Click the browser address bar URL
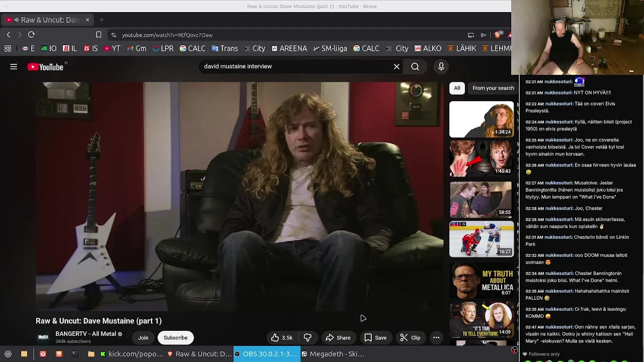 coord(167,35)
